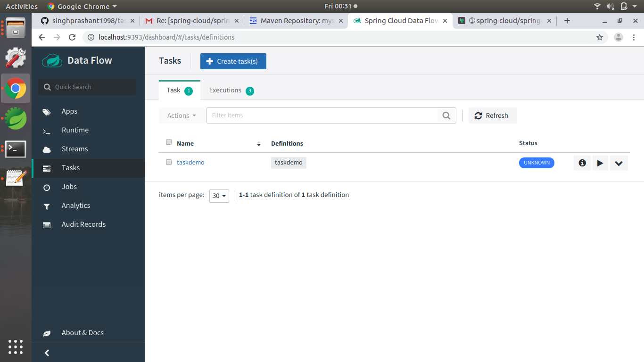Tick the taskdemo row checkbox
The image size is (644, 362).
[x=169, y=162]
